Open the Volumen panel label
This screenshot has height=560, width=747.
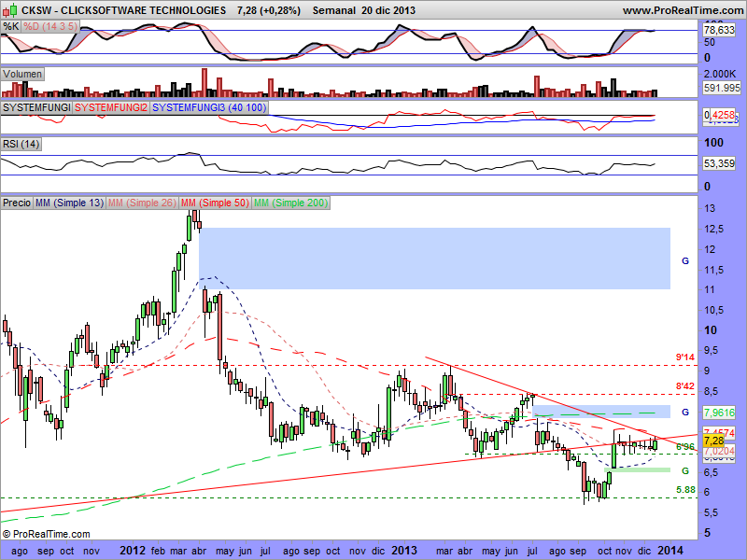[x=23, y=74]
